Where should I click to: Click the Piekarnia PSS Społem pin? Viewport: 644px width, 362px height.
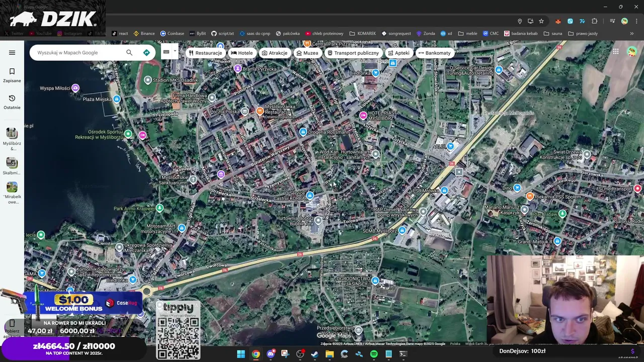point(530,196)
